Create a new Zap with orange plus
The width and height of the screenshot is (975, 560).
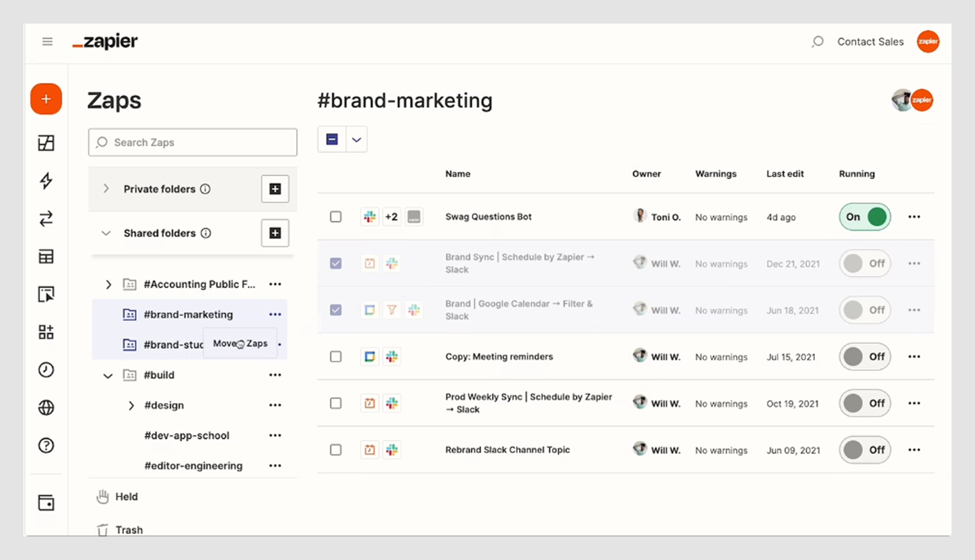coord(46,99)
